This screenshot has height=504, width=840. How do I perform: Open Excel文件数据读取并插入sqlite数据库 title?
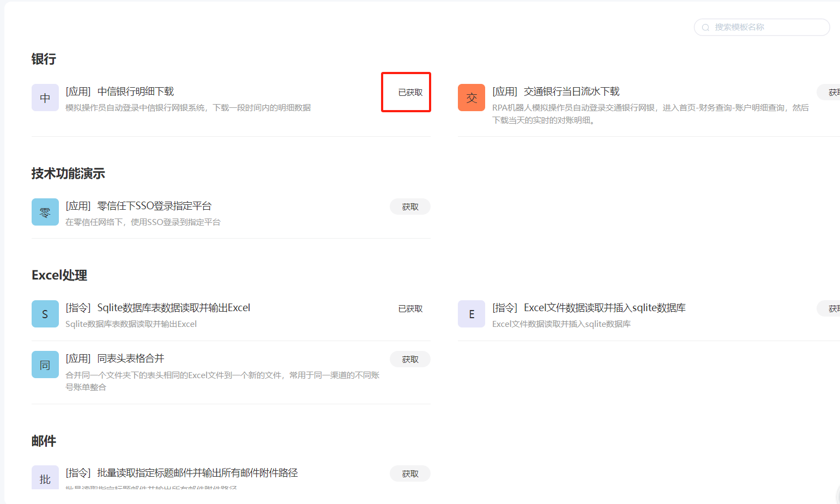tap(605, 308)
